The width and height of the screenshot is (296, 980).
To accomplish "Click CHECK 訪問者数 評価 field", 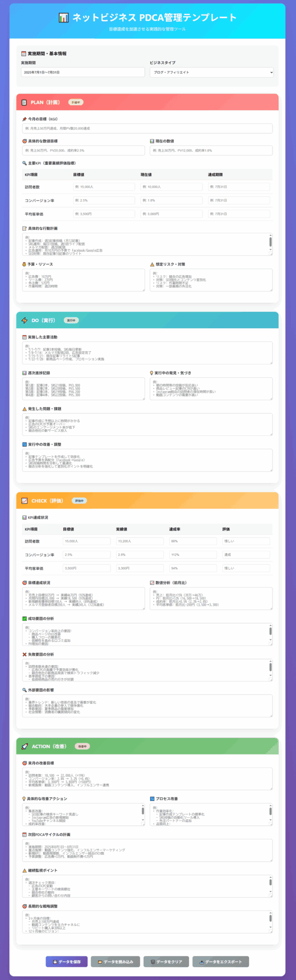I will click(x=246, y=541).
